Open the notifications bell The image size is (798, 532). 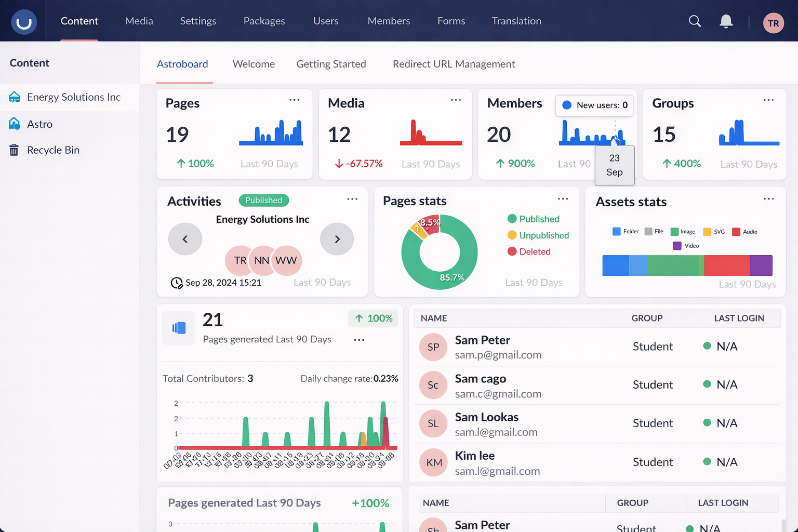point(726,21)
